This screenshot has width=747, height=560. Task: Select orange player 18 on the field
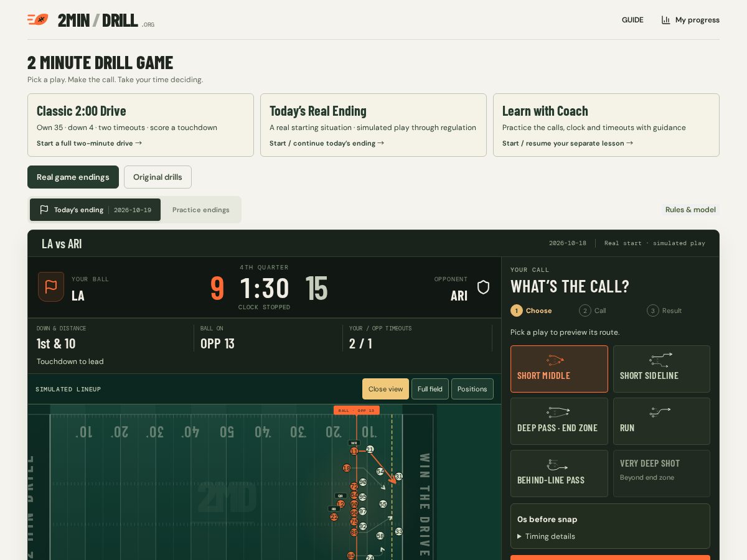[347, 468]
